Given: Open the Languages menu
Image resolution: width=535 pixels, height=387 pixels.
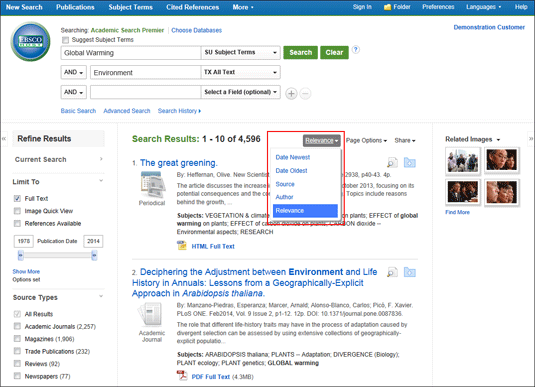Looking at the screenshot, I should click(x=483, y=7).
